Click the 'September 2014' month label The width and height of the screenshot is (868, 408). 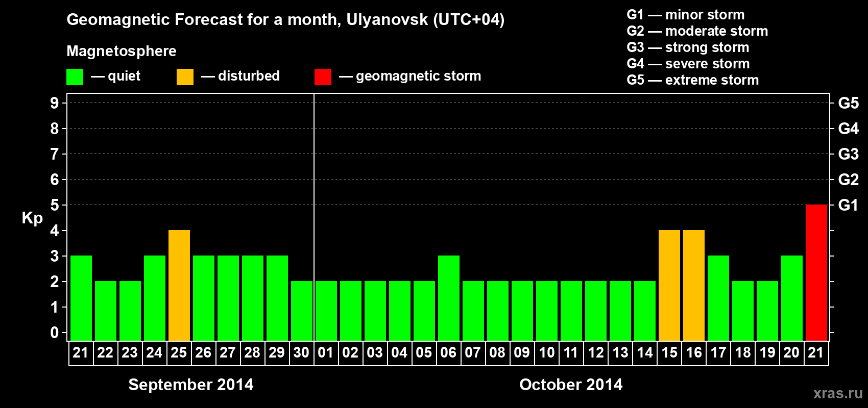coord(191,385)
